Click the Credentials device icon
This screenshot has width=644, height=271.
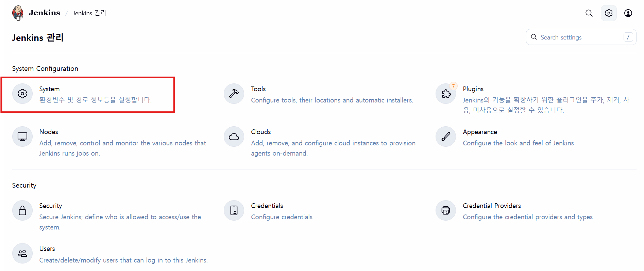tap(234, 210)
